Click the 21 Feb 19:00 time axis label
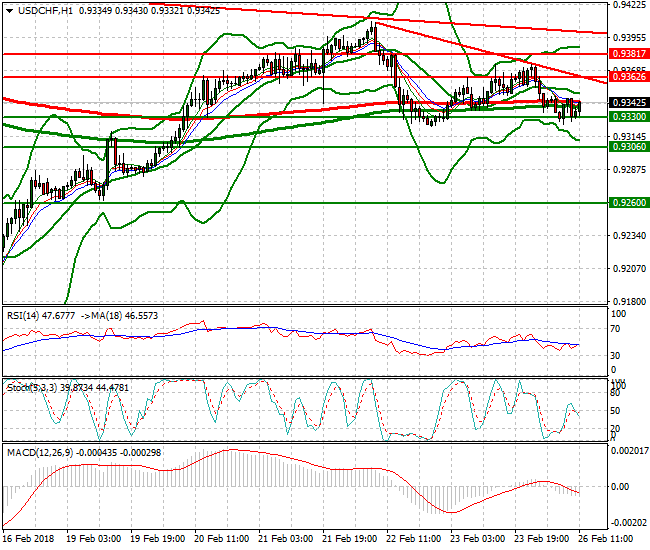 click(350, 539)
